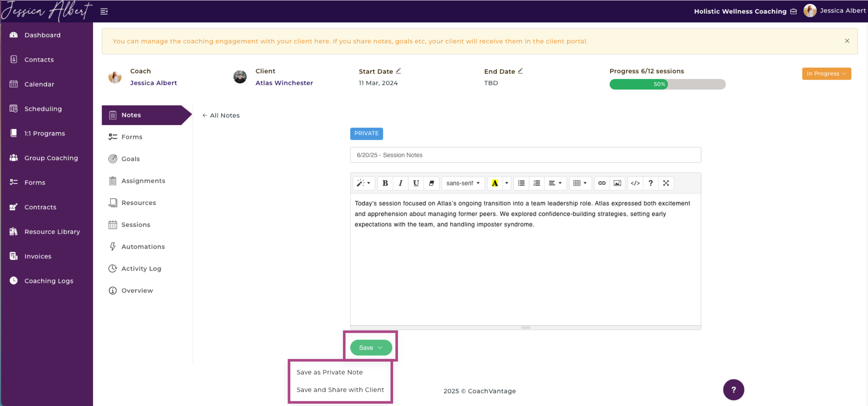Image resolution: width=868 pixels, height=406 pixels.
Task: Open client Atlas Winchester profile link
Action: tap(284, 83)
